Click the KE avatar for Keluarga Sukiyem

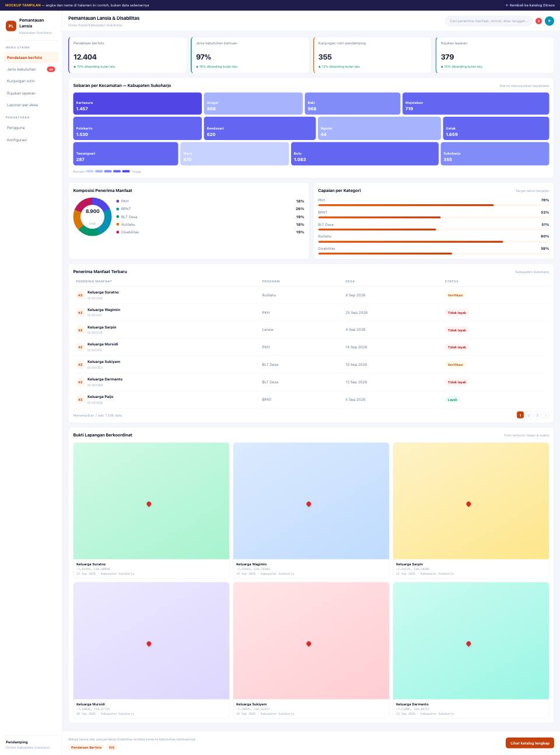pyautogui.click(x=80, y=365)
